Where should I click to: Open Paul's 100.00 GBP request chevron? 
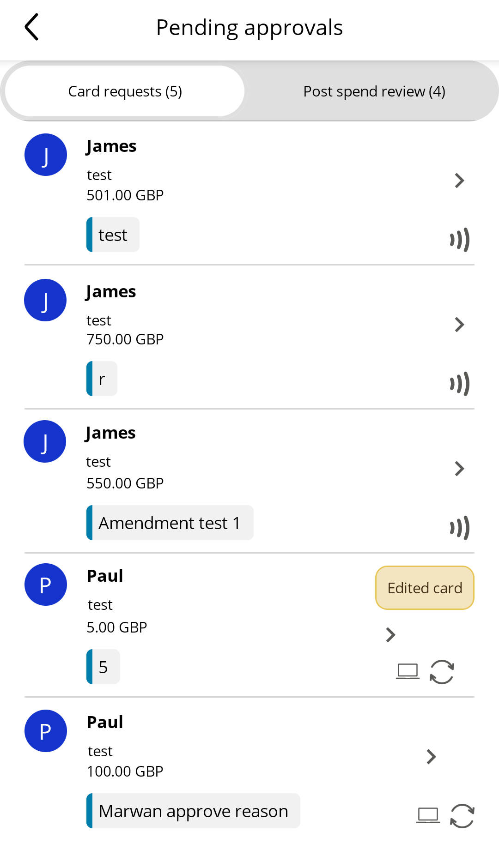click(x=431, y=757)
